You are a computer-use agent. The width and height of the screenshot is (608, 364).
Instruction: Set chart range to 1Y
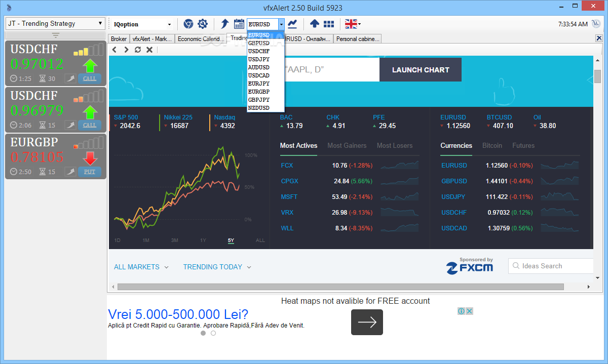[x=203, y=240]
